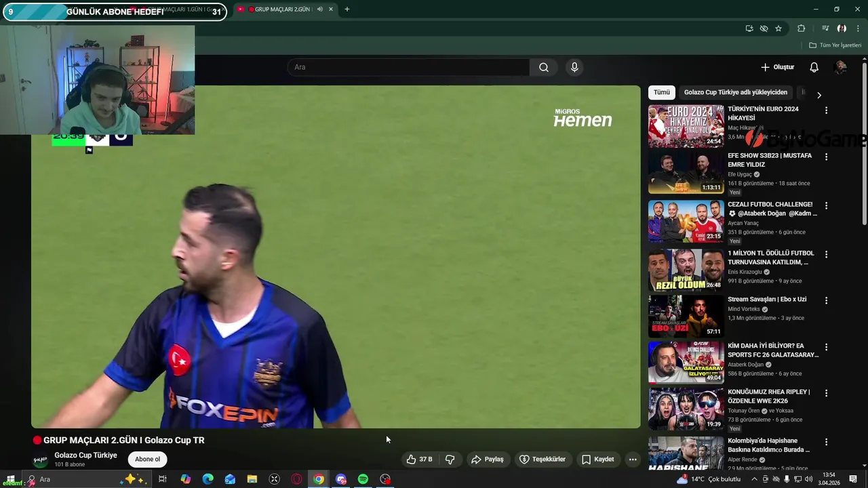Open options for Kim Daha İyi Biliyor video

pyautogui.click(x=826, y=347)
